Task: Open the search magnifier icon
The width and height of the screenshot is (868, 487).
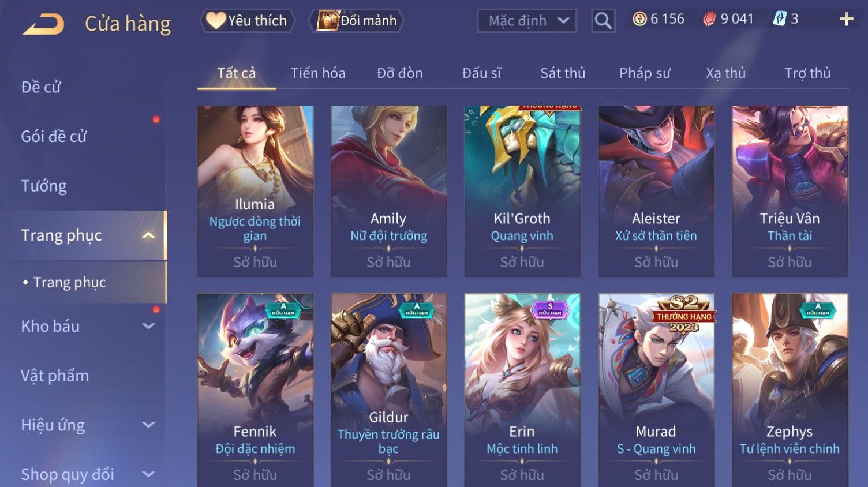Action: point(603,21)
